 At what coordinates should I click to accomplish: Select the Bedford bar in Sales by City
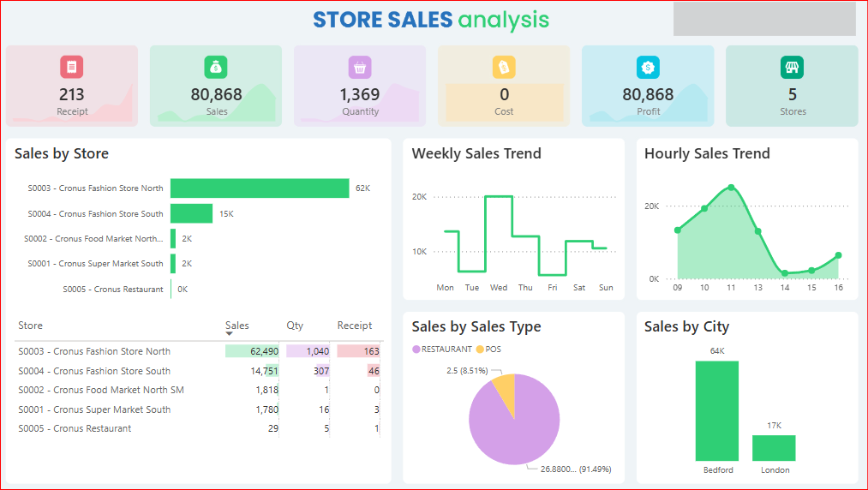[x=717, y=411]
